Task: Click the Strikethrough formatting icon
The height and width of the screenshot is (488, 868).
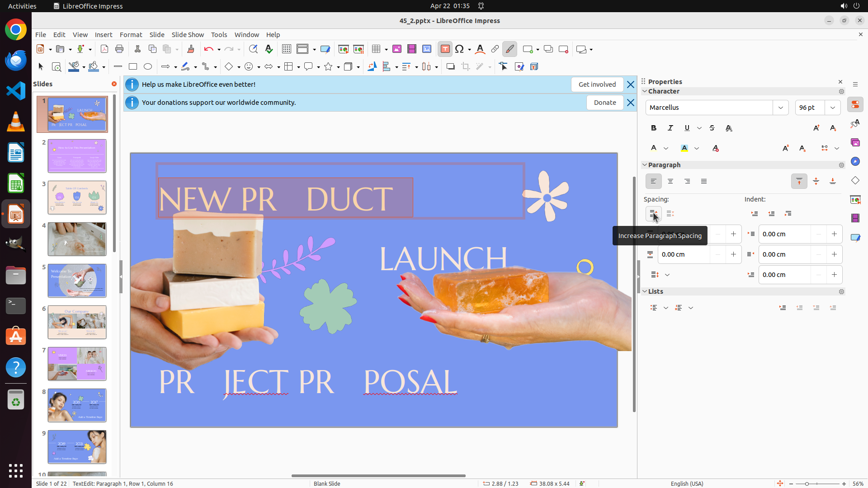Action: pos(712,128)
